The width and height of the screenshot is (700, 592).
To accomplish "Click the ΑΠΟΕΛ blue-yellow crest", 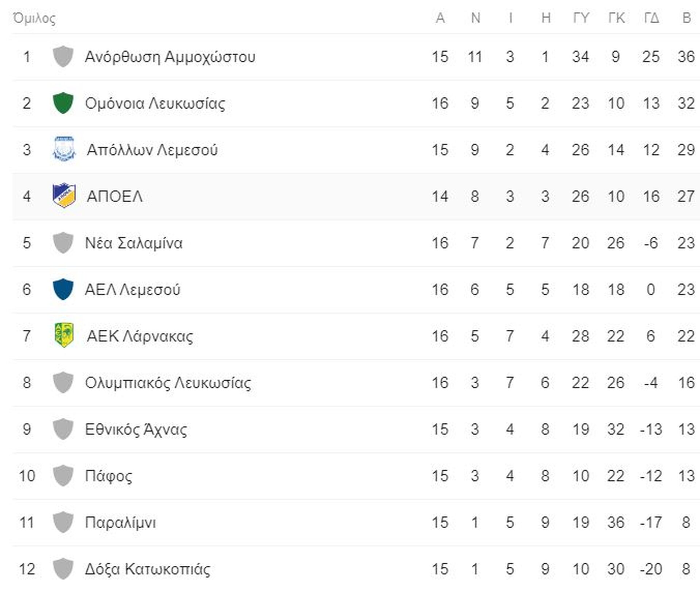I will click(64, 196).
